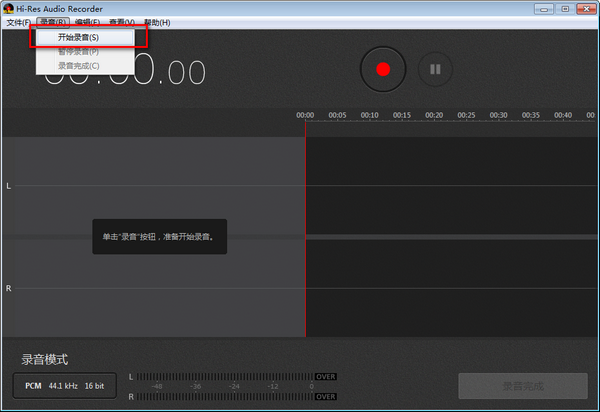Screen dimensions: 600x412
Task: Open the 帮助(H) menu
Action: (157, 22)
